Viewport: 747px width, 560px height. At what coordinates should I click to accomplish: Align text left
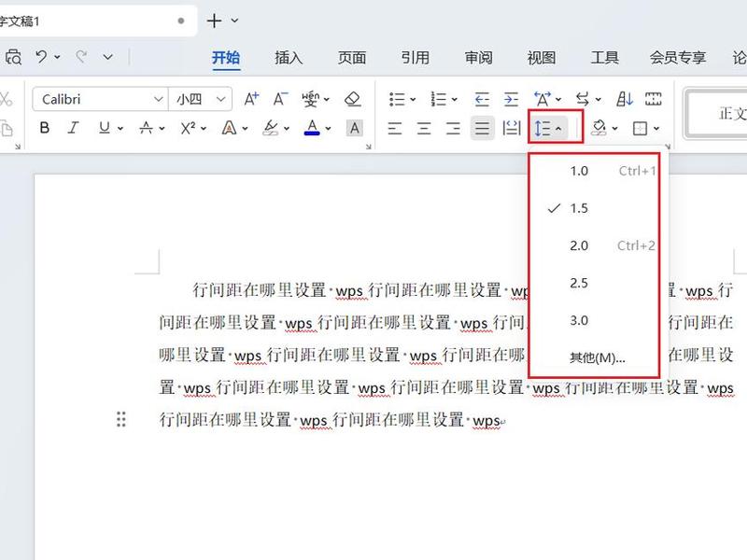pyautogui.click(x=394, y=128)
